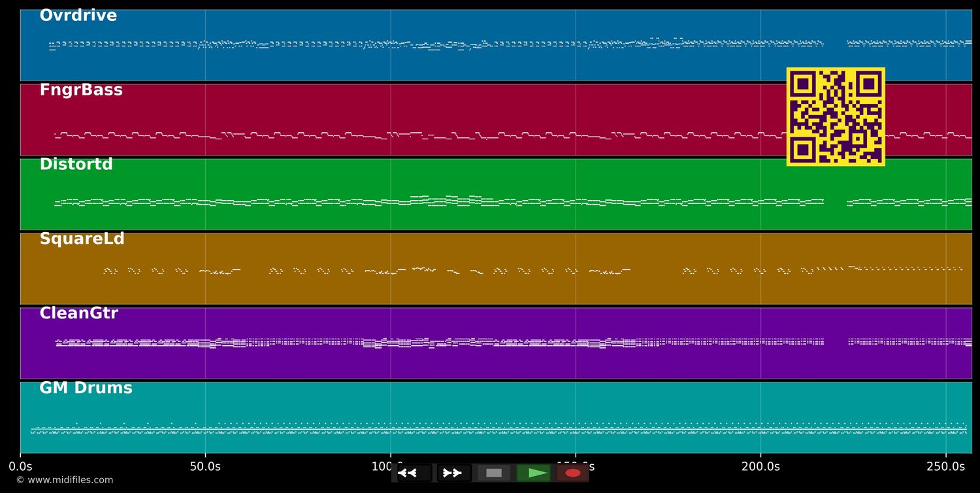Click the 0.0s timeline marker

(x=20, y=467)
